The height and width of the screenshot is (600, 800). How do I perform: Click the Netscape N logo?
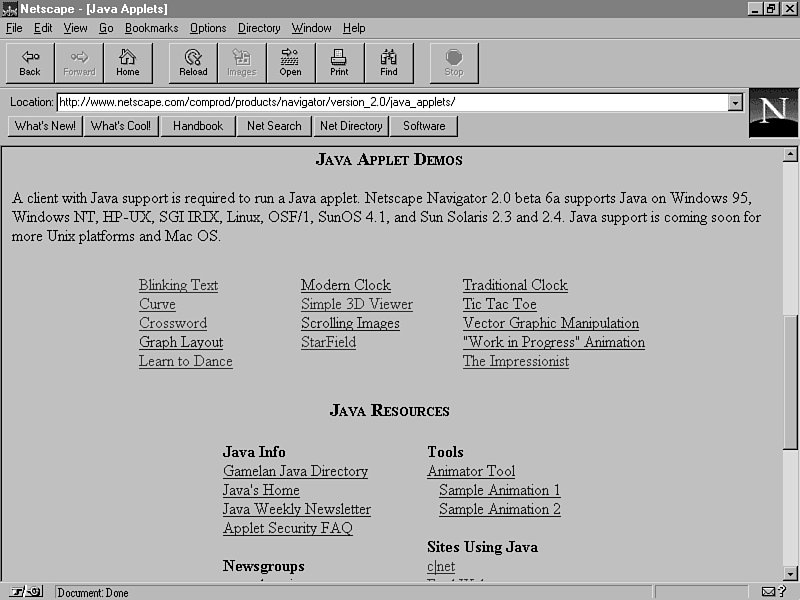773,113
